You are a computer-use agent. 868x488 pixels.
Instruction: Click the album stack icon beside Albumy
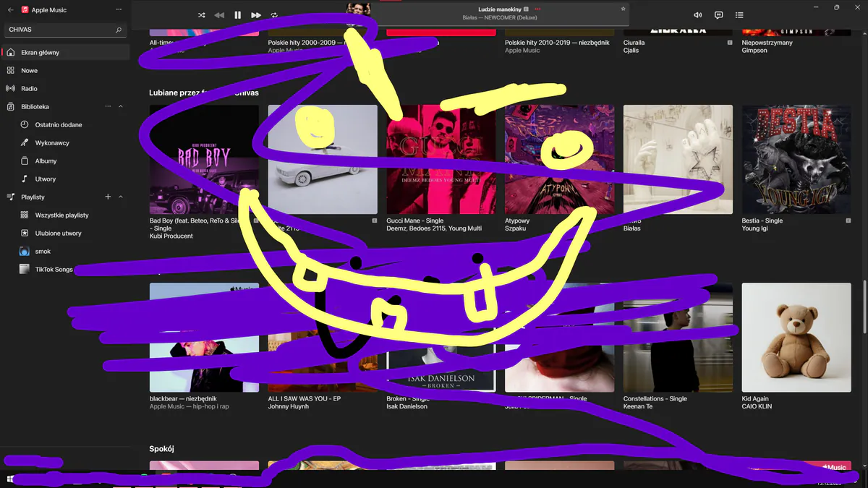25,160
